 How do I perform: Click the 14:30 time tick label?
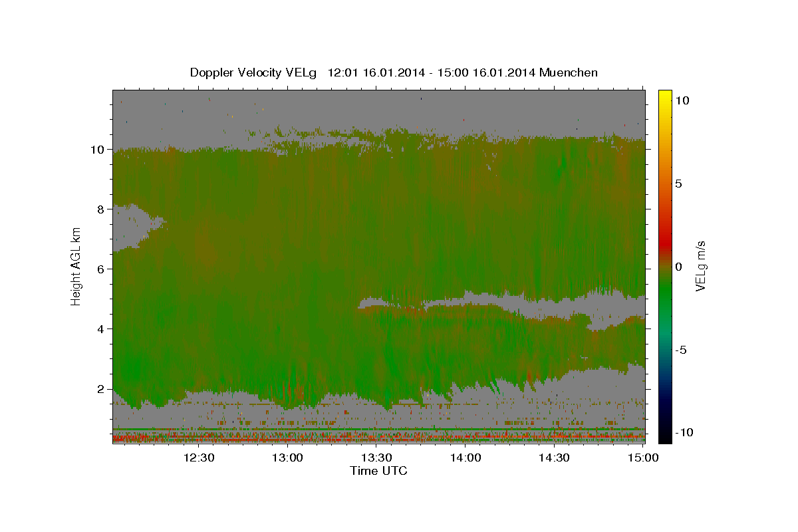(x=554, y=458)
